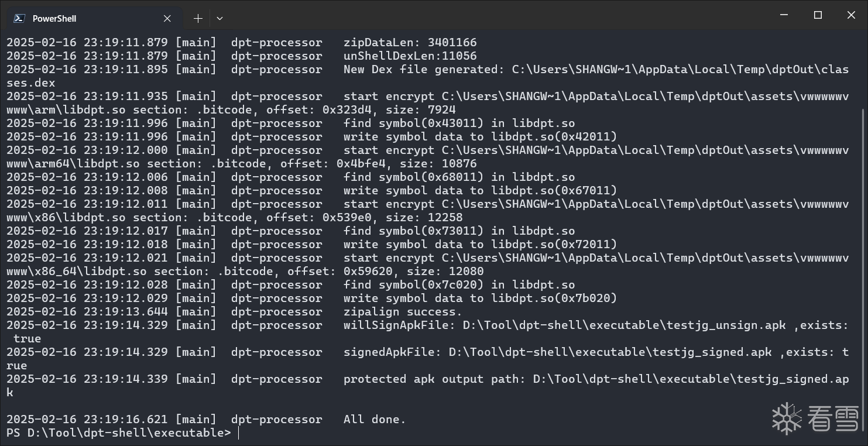868x446 pixels.
Task: Click the zipDataLen: 3401166 log entry
Action: pos(410,43)
